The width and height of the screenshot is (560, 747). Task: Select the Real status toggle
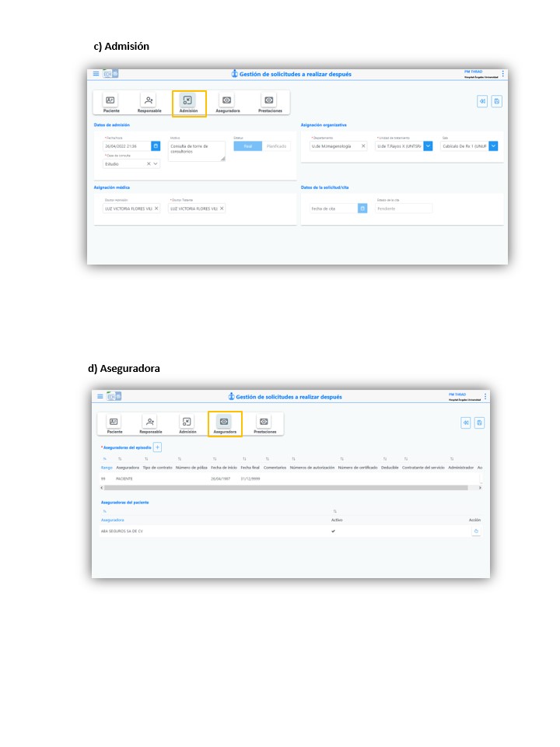(x=247, y=146)
